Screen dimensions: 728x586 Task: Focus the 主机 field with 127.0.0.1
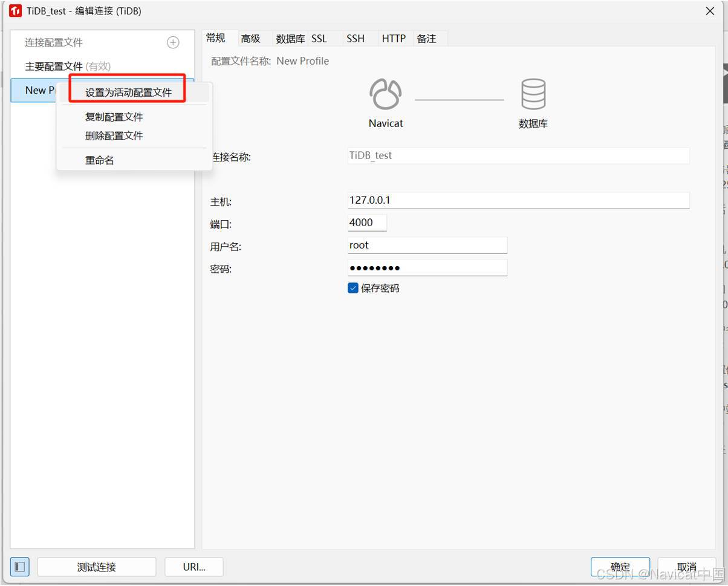point(519,200)
